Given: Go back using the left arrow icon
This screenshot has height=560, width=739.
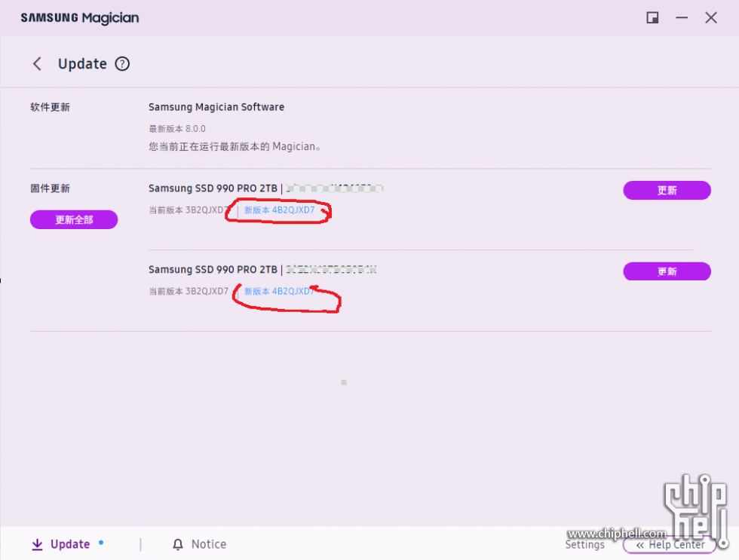Looking at the screenshot, I should [37, 63].
